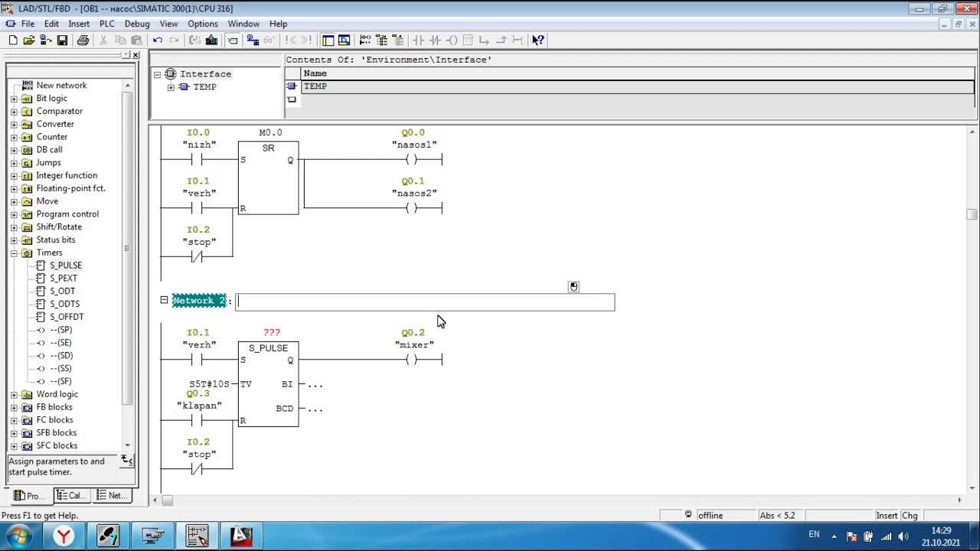Select S_PULSE in the Timers list
Viewport: 980px width, 551px height.
pyautogui.click(x=65, y=266)
